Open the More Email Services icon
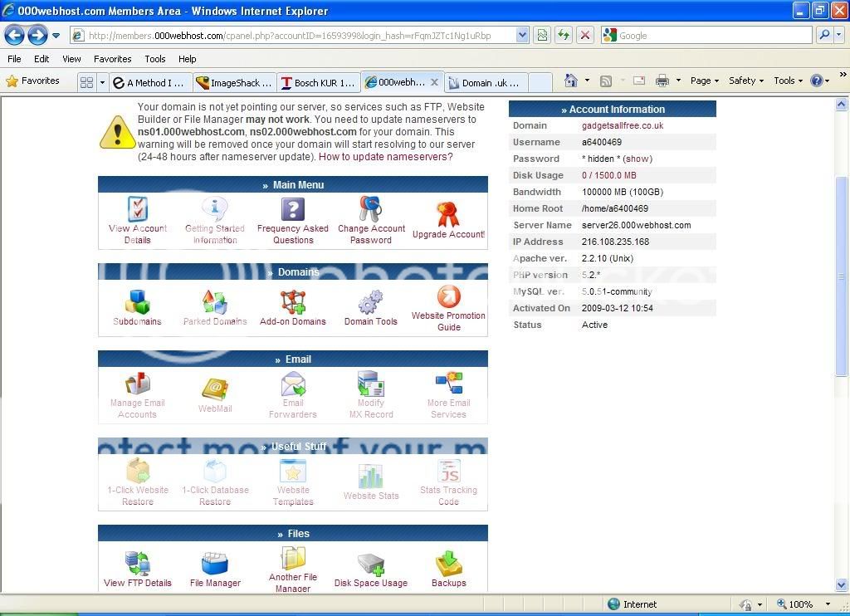Screen dimensions: 850x616 point(448,384)
